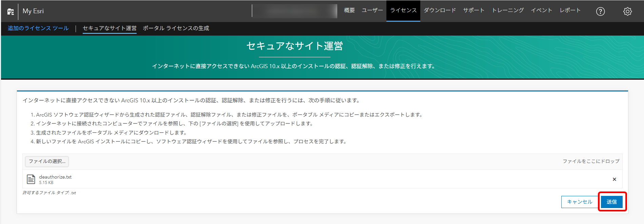Open ポータル ライセンスの生成 sub-tab
Screen dimensions: 644x224
(x=176, y=28)
